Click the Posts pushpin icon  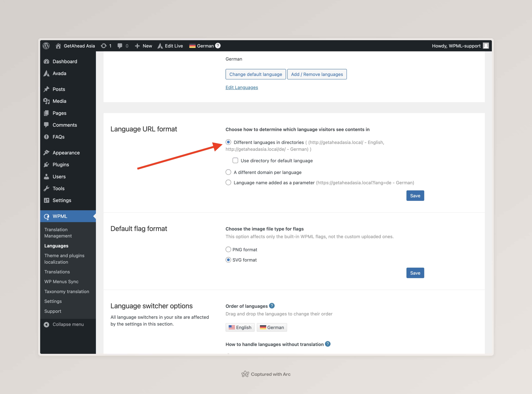click(x=47, y=89)
